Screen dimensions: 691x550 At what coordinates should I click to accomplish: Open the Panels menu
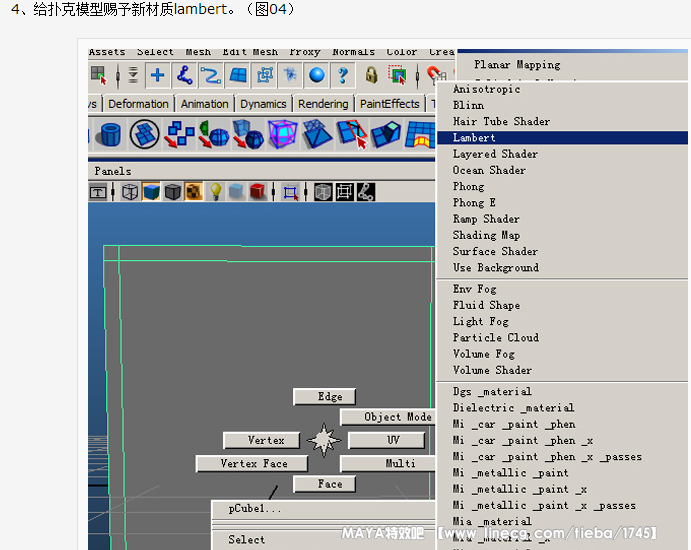[x=112, y=171]
